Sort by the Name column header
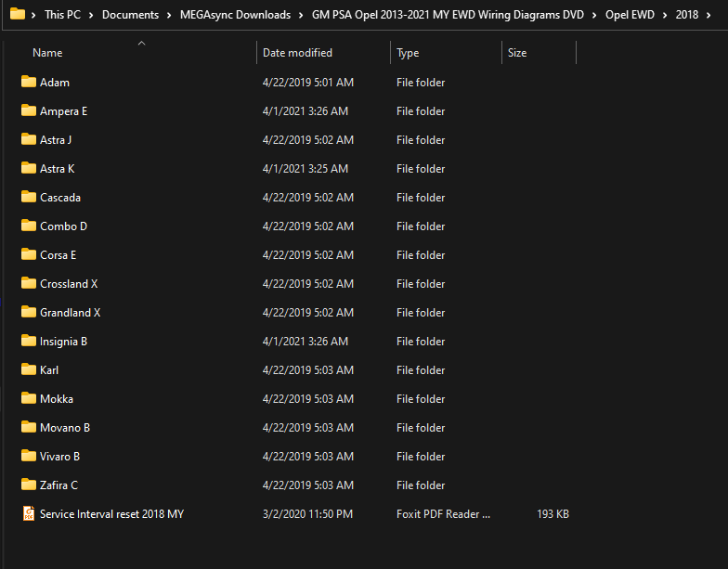This screenshot has height=569, width=728. tap(47, 53)
